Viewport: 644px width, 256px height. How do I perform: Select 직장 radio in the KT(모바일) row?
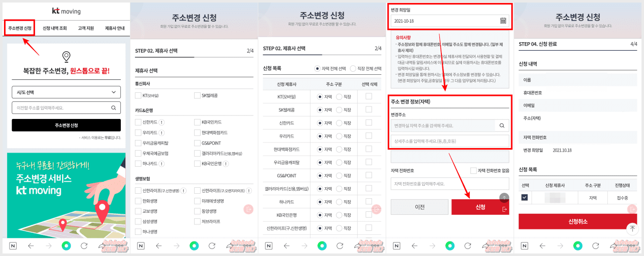click(x=339, y=96)
